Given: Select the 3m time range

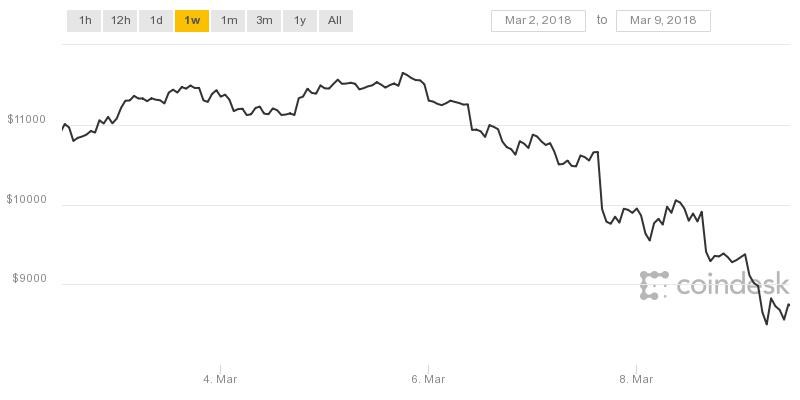Looking at the screenshot, I should 264,20.
